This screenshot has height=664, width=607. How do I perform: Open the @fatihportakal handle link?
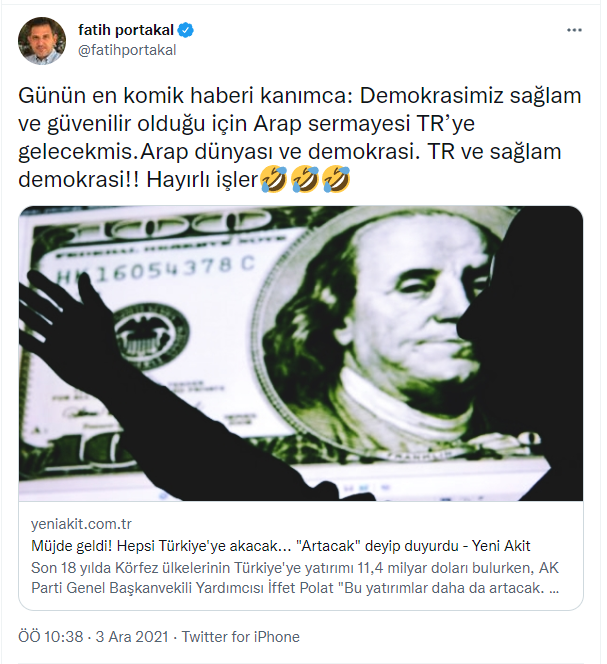pyautogui.click(x=127, y=50)
